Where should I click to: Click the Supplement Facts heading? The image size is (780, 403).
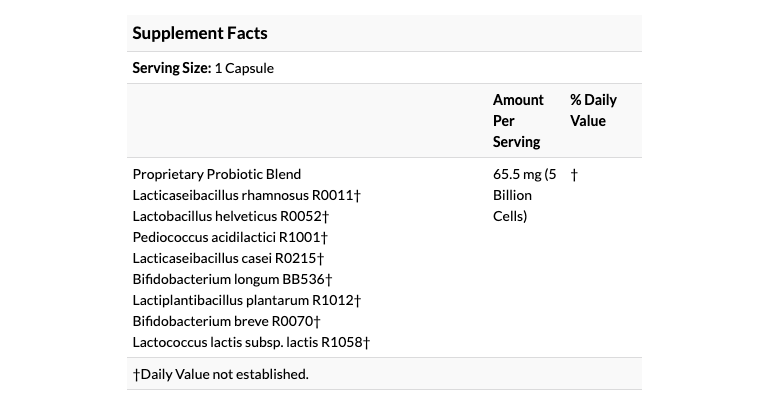[200, 33]
